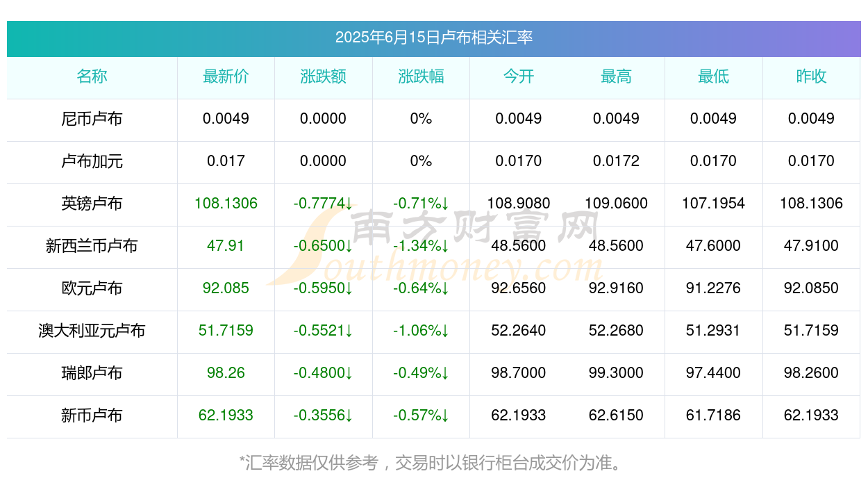Click high value 62.6150
Image resolution: width=868 pixels, height=485 pixels.
tap(616, 416)
